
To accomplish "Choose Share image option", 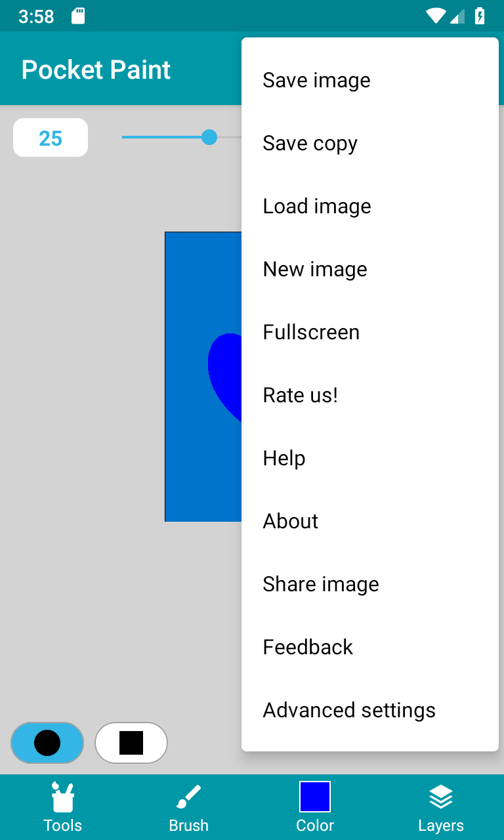I will (370, 584).
